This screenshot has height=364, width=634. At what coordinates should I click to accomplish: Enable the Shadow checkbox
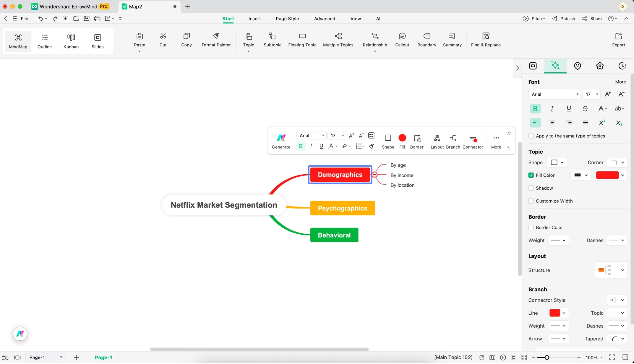click(531, 188)
